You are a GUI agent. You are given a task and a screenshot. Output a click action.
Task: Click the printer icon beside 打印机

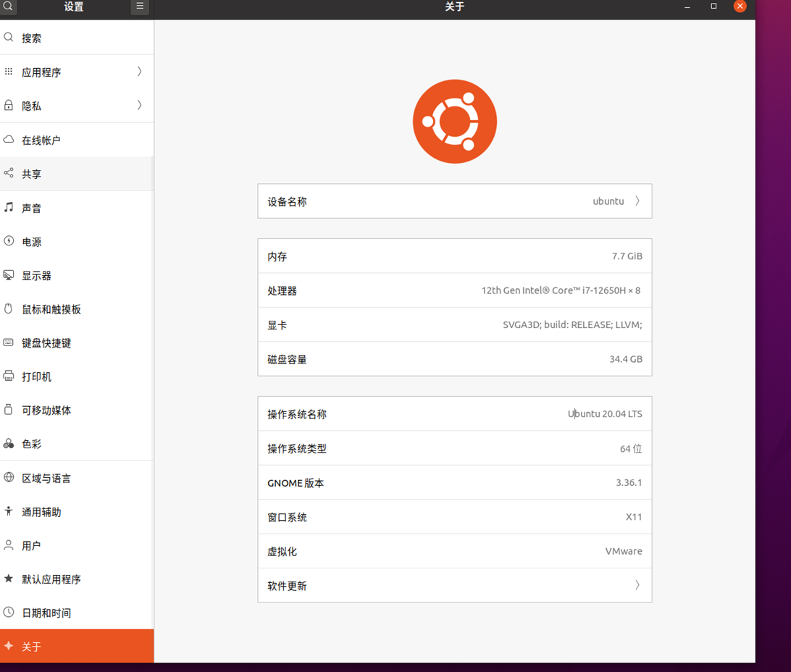point(9,376)
